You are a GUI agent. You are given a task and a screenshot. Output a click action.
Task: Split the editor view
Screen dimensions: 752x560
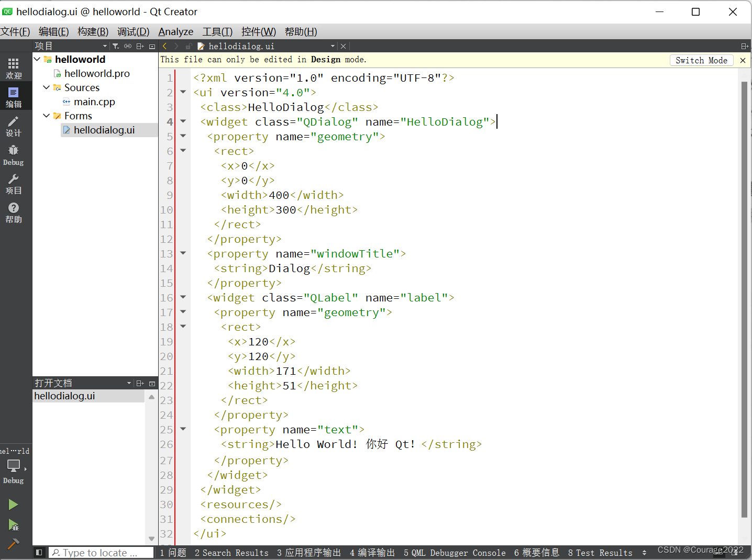pos(745,46)
